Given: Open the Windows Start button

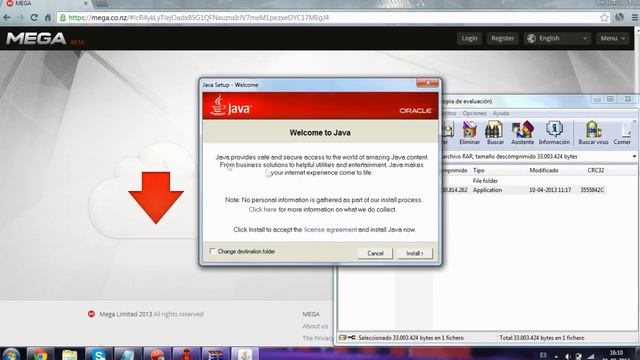Looking at the screenshot, I should click(x=11, y=354).
